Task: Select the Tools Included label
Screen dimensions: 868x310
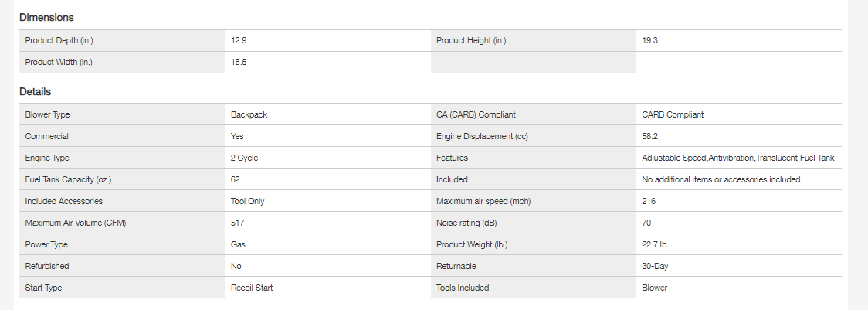Action: [463, 288]
